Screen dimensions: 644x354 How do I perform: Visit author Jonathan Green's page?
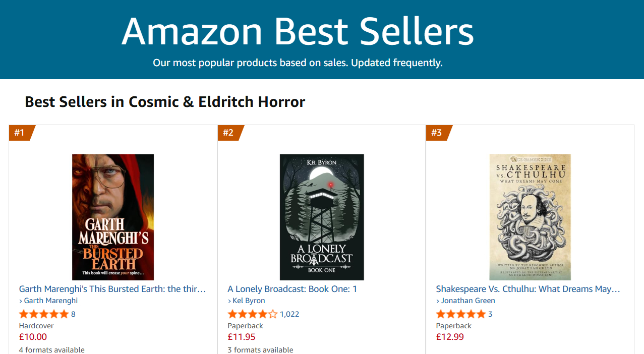click(x=467, y=301)
